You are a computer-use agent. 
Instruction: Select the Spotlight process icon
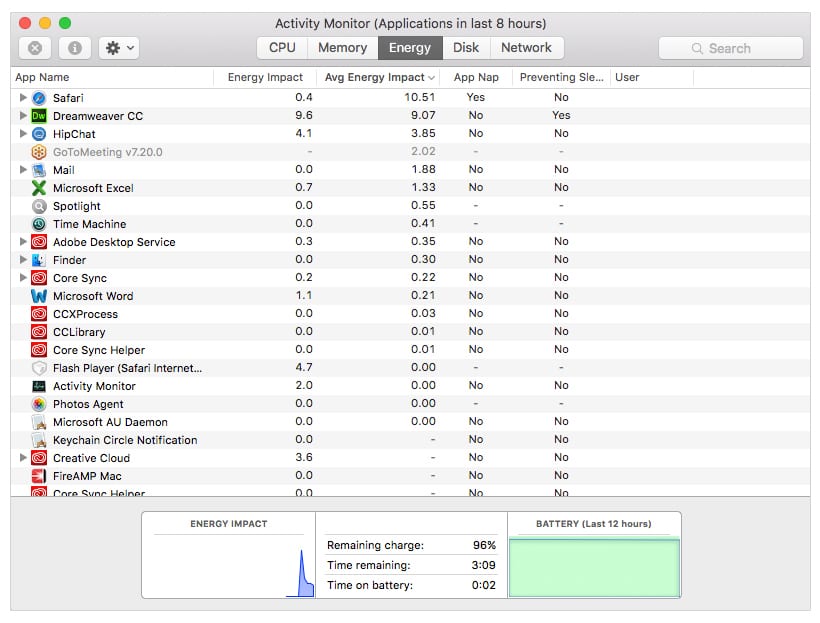(39, 206)
